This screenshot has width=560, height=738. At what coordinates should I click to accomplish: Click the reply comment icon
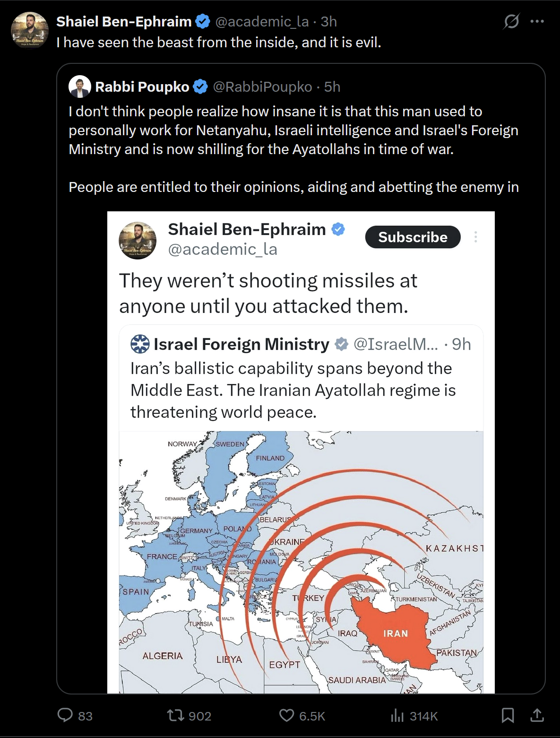click(x=65, y=715)
